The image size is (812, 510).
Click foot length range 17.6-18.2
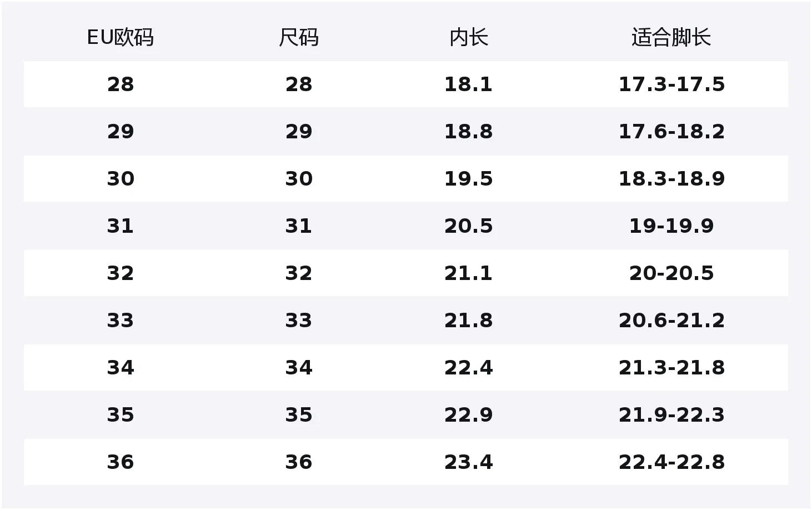[671, 132]
